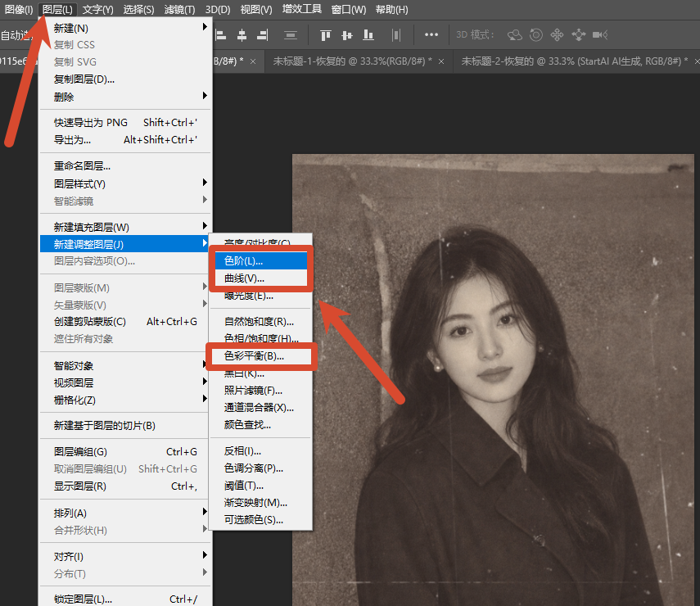Open the 文字(Y) menu
This screenshot has height=606, width=700.
tap(97, 9)
